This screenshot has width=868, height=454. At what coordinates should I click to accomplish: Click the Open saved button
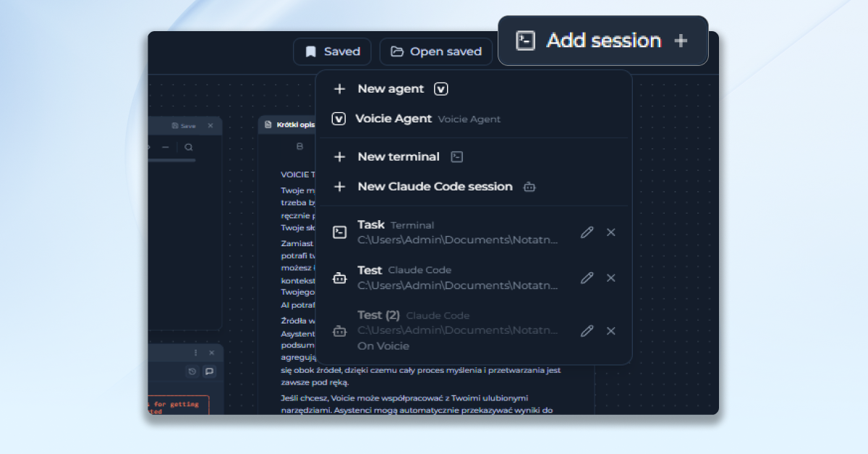[x=436, y=51]
